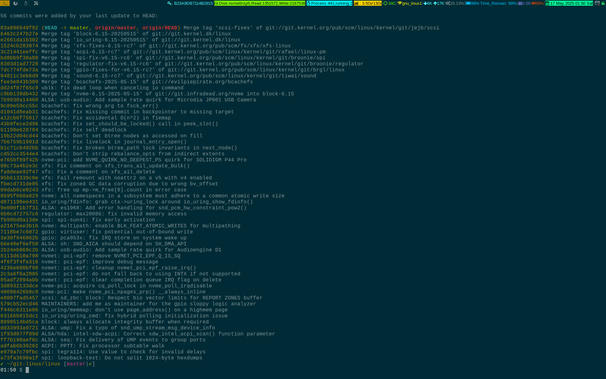Image resolution: width=606 pixels, height=379 pixels.
Task: Click the cyan Process running status block
Action: click(x=330, y=3)
